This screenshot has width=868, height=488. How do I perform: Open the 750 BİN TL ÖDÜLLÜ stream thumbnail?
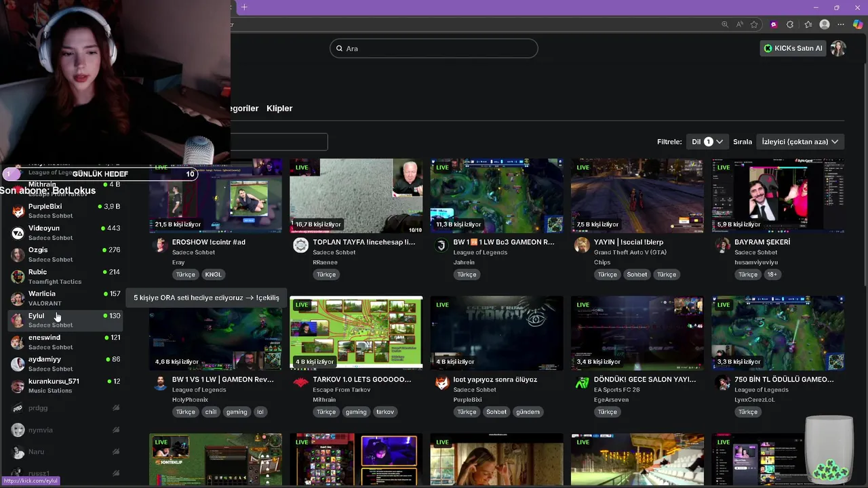778,333
